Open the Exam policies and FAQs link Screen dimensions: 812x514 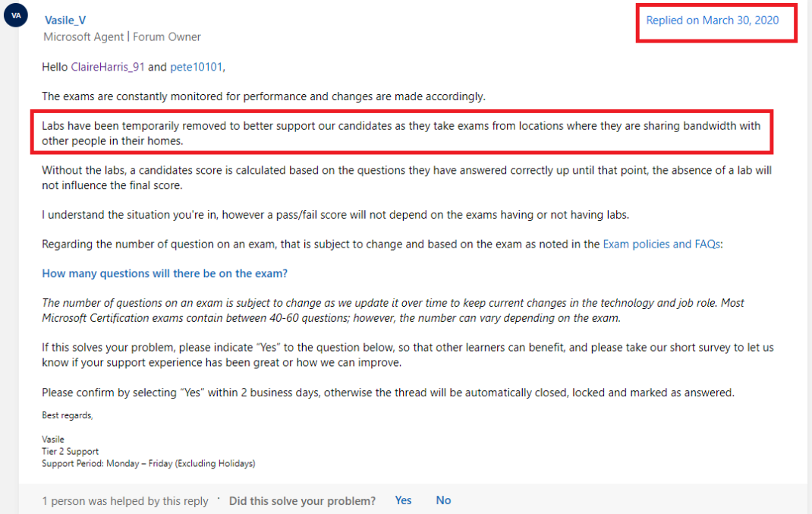click(661, 244)
